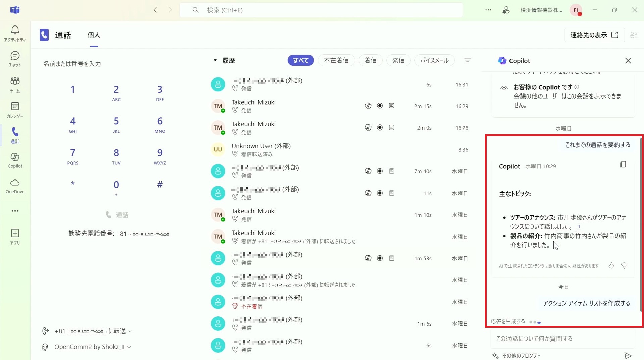Open Copilot icon for the 16:26 call

click(368, 128)
